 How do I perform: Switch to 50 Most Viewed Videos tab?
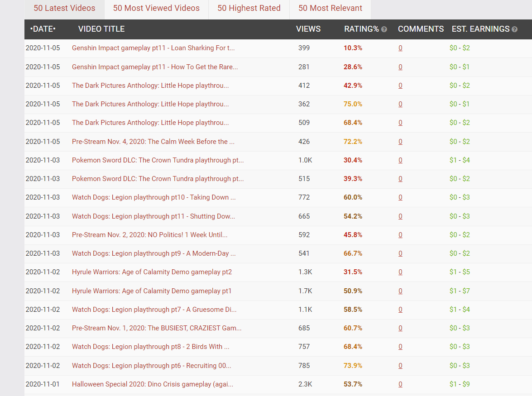click(156, 8)
